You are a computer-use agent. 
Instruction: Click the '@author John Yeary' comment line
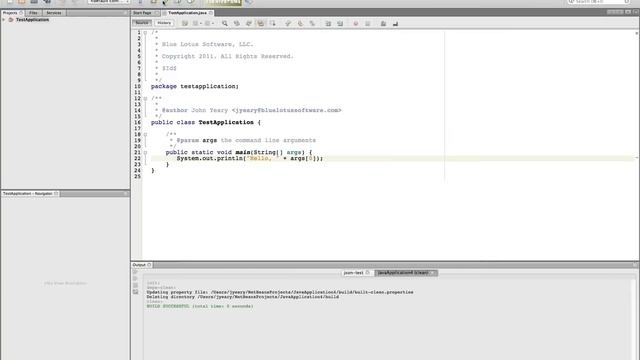251,110
